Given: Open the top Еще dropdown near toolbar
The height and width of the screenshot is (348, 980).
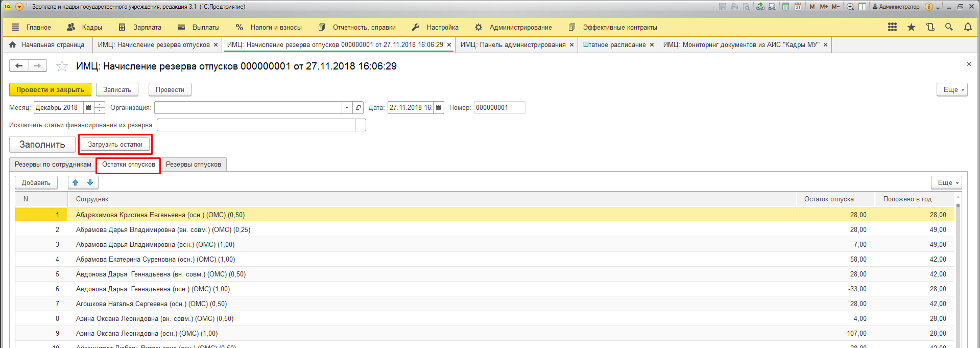Looking at the screenshot, I should 951,89.
